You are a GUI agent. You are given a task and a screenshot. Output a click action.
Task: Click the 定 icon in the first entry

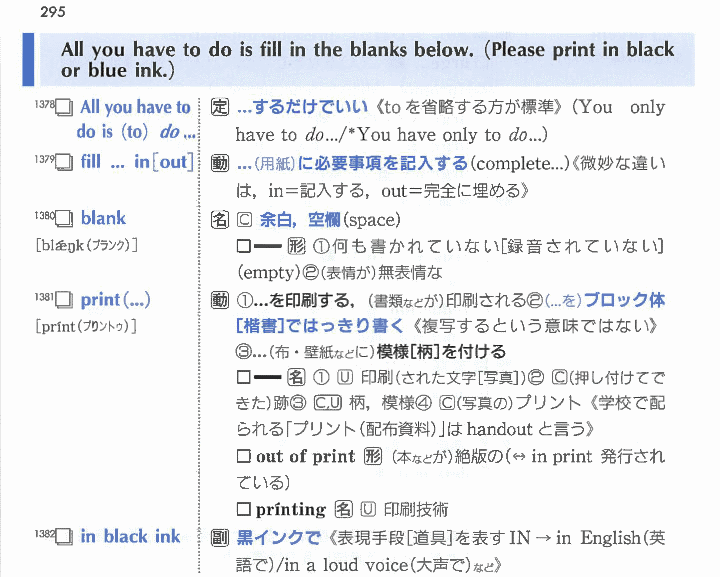click(x=220, y=108)
